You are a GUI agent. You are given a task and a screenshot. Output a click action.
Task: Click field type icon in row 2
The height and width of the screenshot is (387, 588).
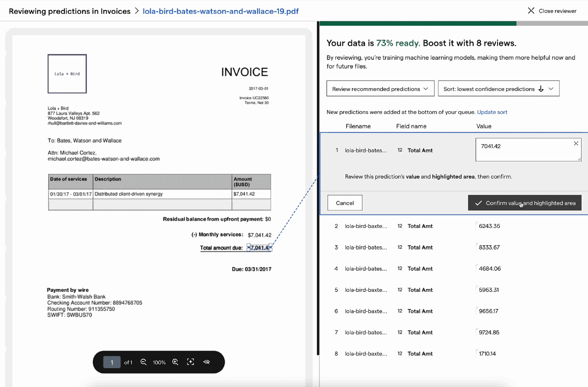pyautogui.click(x=400, y=226)
